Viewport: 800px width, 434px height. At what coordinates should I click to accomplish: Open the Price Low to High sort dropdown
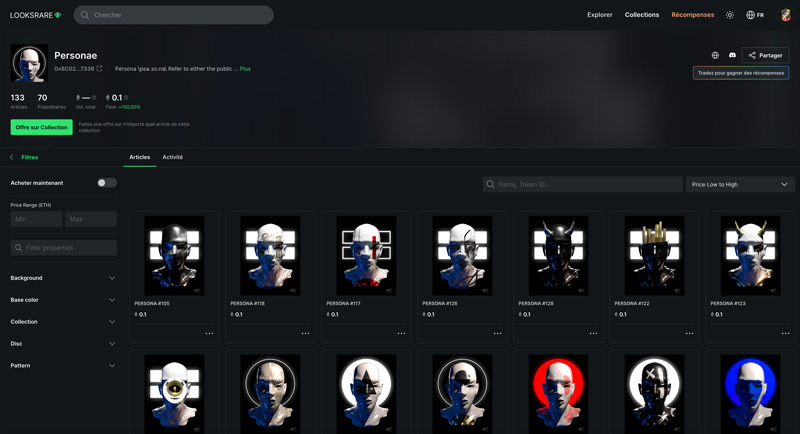pos(740,184)
